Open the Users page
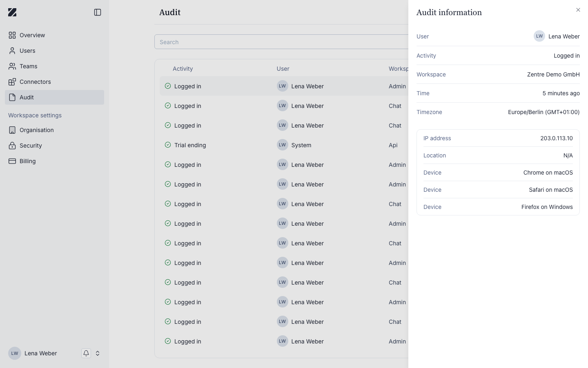The image size is (588, 368). 54,51
